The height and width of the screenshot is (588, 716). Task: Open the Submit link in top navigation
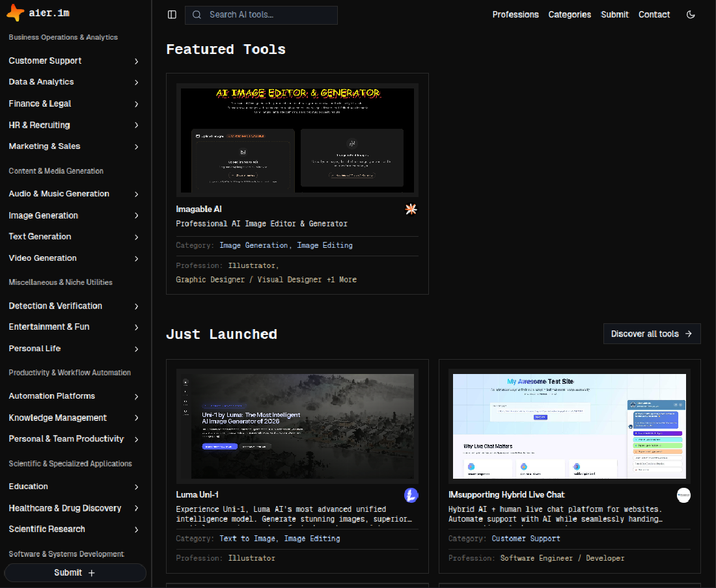pos(614,14)
